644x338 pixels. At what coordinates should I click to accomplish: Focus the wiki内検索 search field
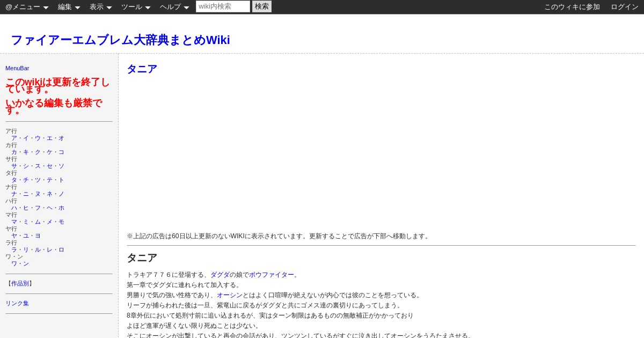(223, 6)
